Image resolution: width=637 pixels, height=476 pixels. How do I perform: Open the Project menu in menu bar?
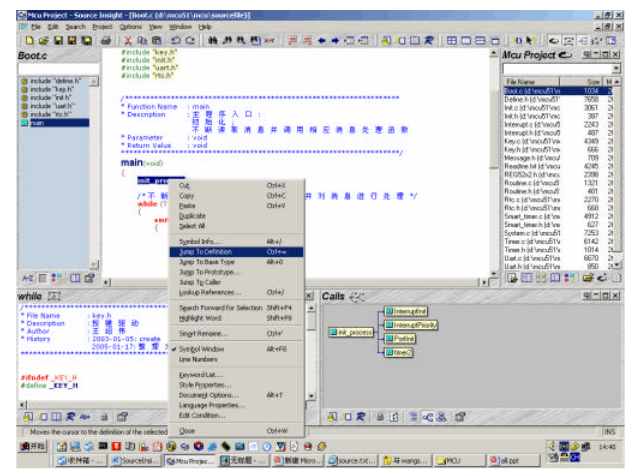103,26
